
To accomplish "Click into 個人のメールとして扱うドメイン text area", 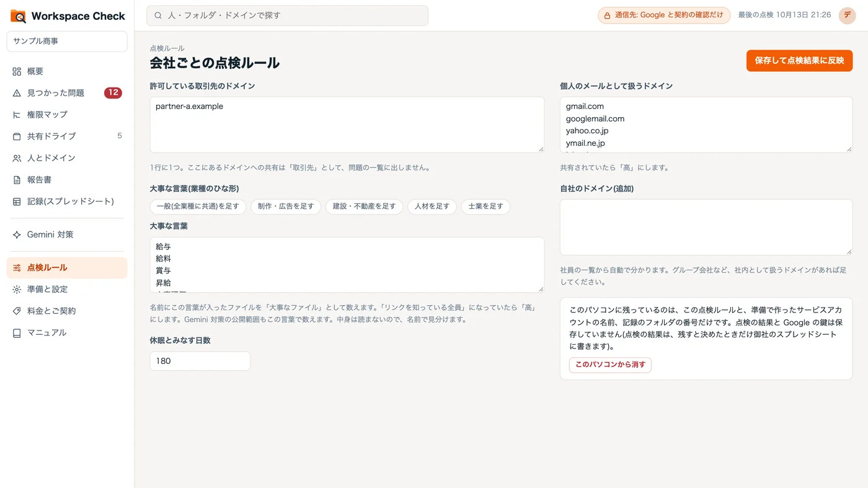I will pyautogui.click(x=706, y=125).
